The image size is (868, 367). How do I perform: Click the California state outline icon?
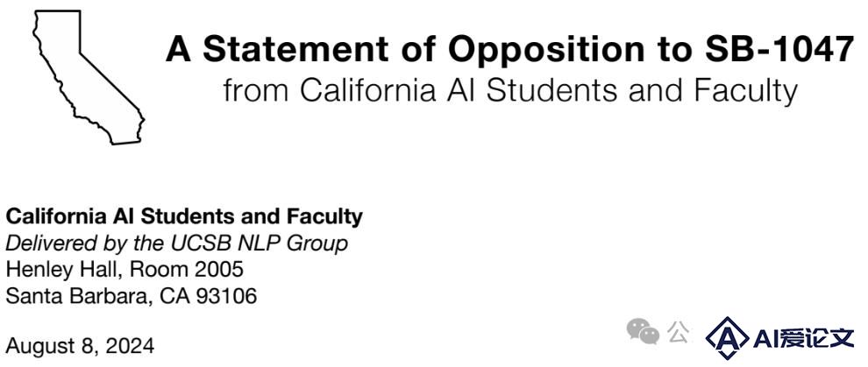(88, 77)
